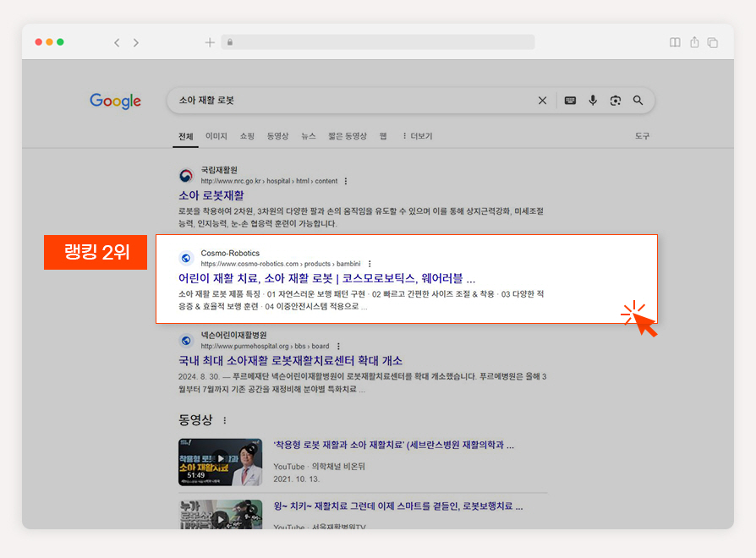This screenshot has height=558, width=756.
Task: Switch to the 이미지 tab
Action: pyautogui.click(x=216, y=136)
